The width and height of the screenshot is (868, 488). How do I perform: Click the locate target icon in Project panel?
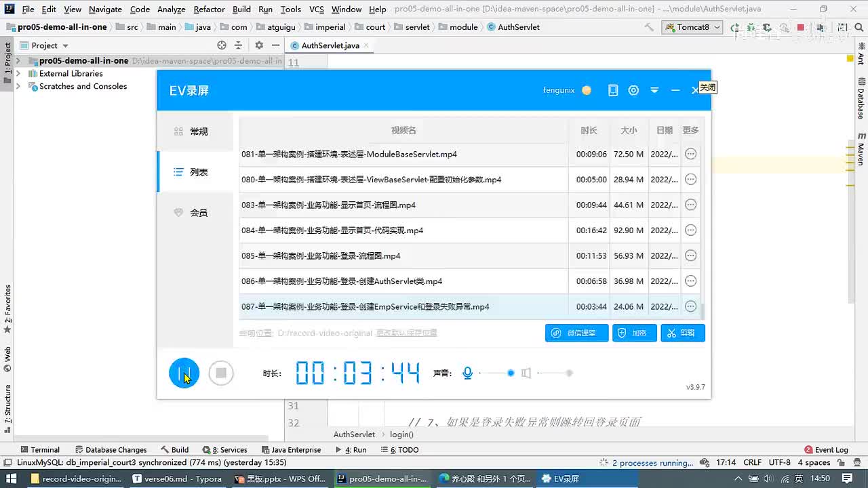(x=221, y=45)
